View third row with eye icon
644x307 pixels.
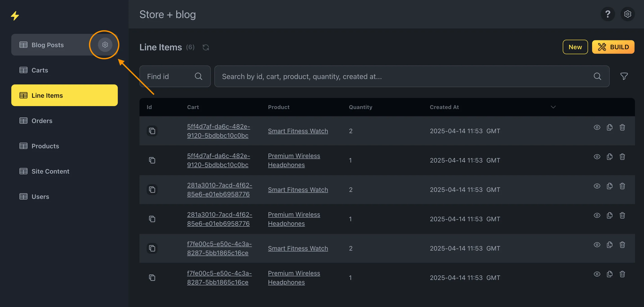(597, 186)
